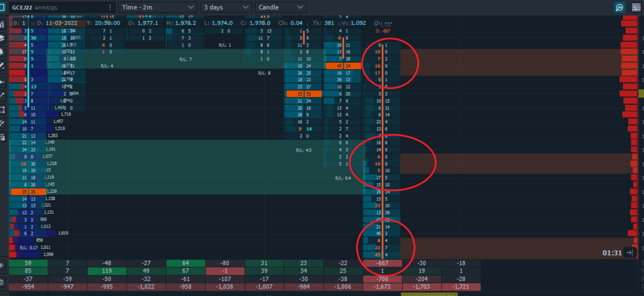Image resolution: width=644 pixels, height=296 pixels.
Task: Click the window icon left of GCEJ22
Action: click(2, 7)
